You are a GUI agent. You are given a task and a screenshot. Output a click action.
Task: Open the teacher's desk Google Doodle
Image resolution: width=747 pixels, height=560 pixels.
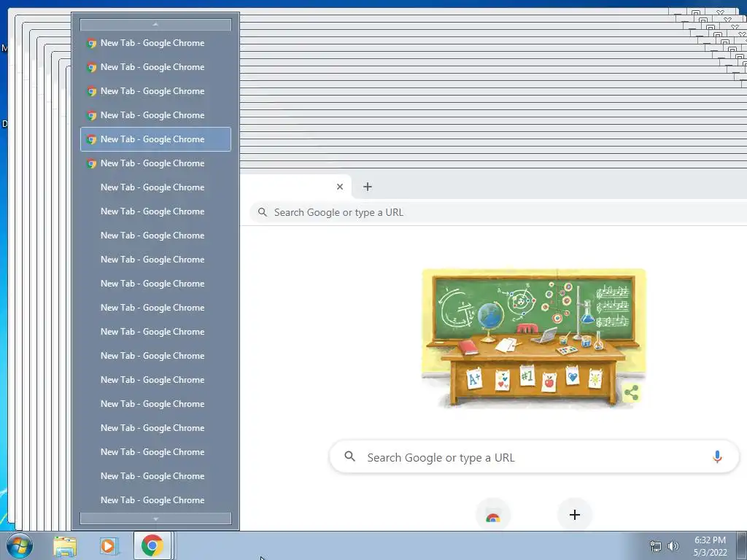click(x=533, y=338)
